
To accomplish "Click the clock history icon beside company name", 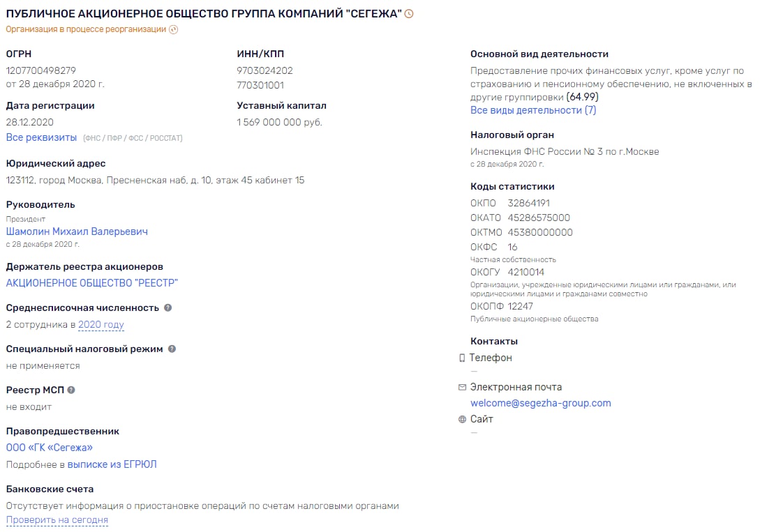I will (409, 14).
